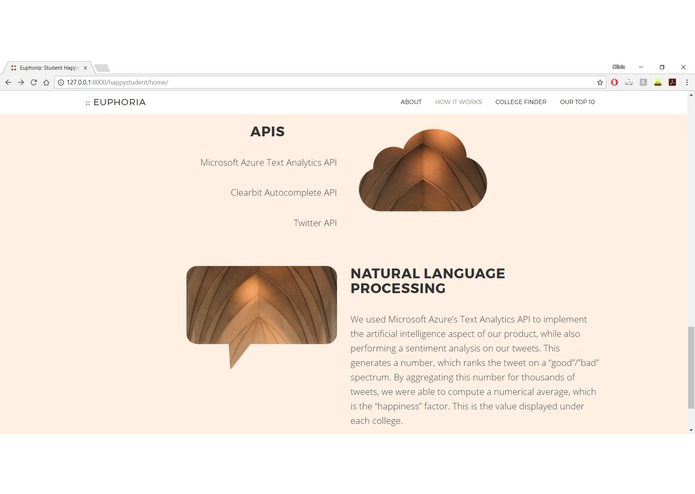Screen dimensions: 695x494
Task: Click the site information icon in address bar
Action: point(61,82)
